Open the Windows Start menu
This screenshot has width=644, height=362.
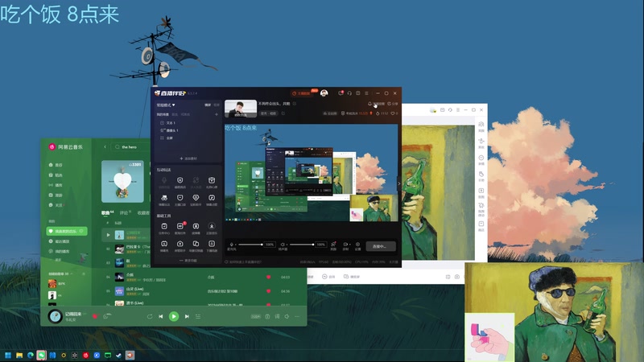point(8,356)
